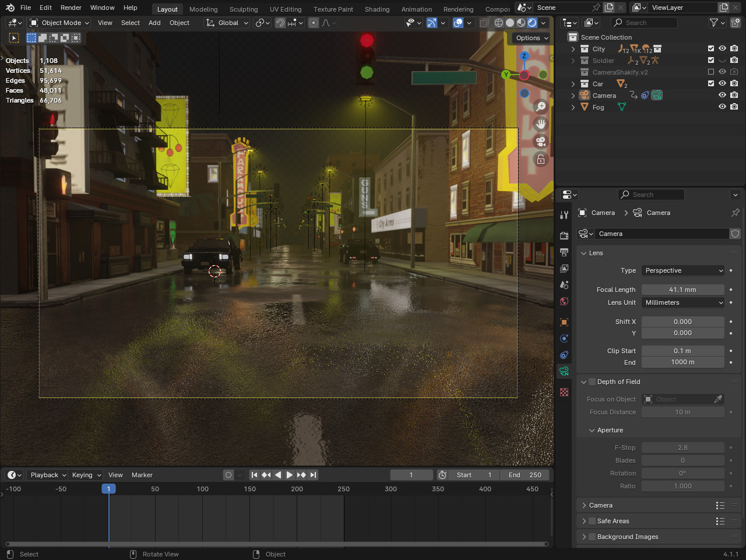The image size is (746, 560).
Task: Open the Global transform orientation dropdown
Action: (227, 23)
